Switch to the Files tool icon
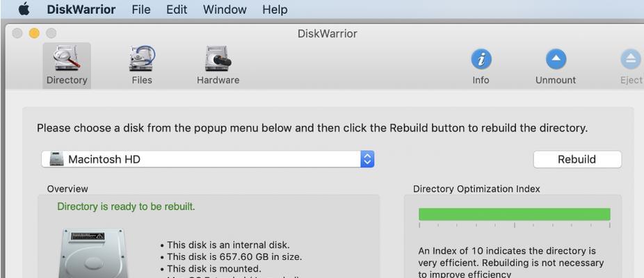 pos(142,58)
